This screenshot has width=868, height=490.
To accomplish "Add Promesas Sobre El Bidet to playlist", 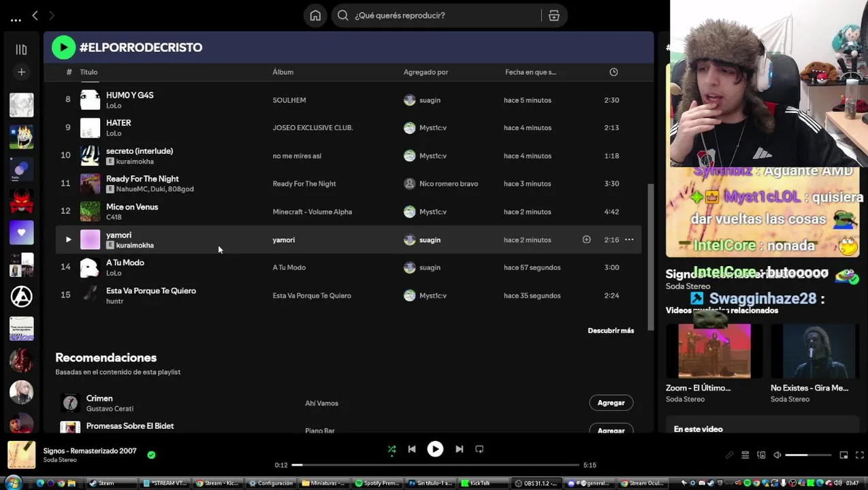I will click(611, 430).
